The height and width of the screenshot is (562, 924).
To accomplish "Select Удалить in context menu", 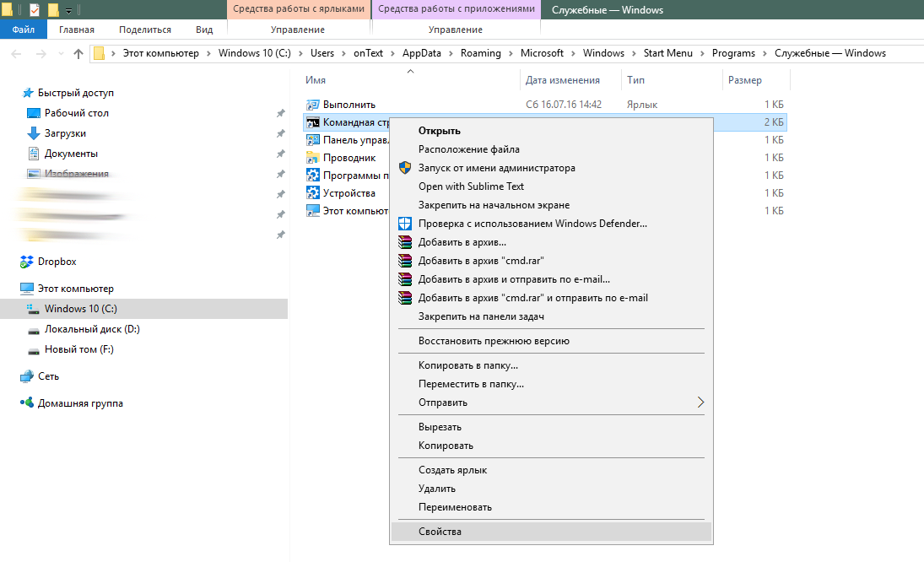I will pos(551,489).
